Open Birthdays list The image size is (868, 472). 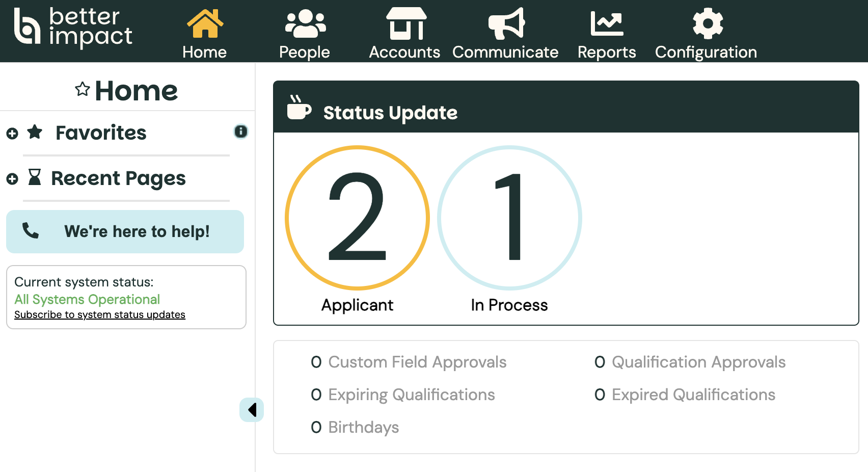point(363,427)
